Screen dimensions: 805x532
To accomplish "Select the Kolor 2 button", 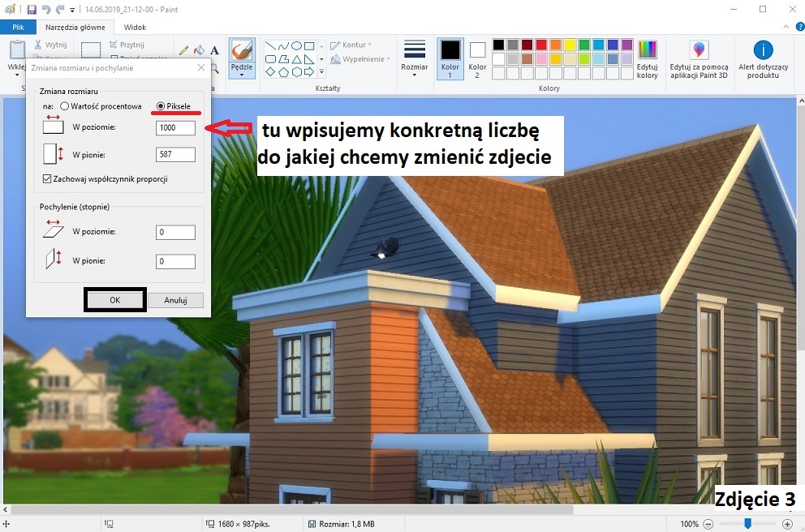I will [477, 58].
